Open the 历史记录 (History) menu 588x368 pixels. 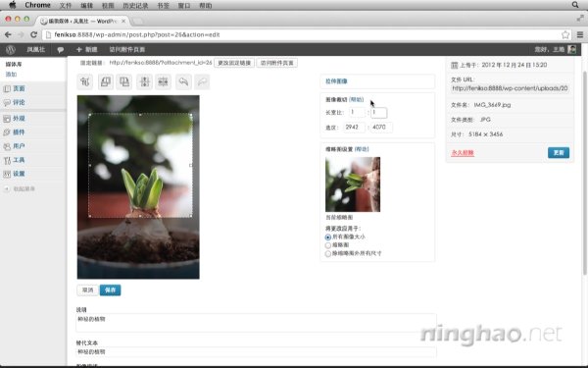135,6
